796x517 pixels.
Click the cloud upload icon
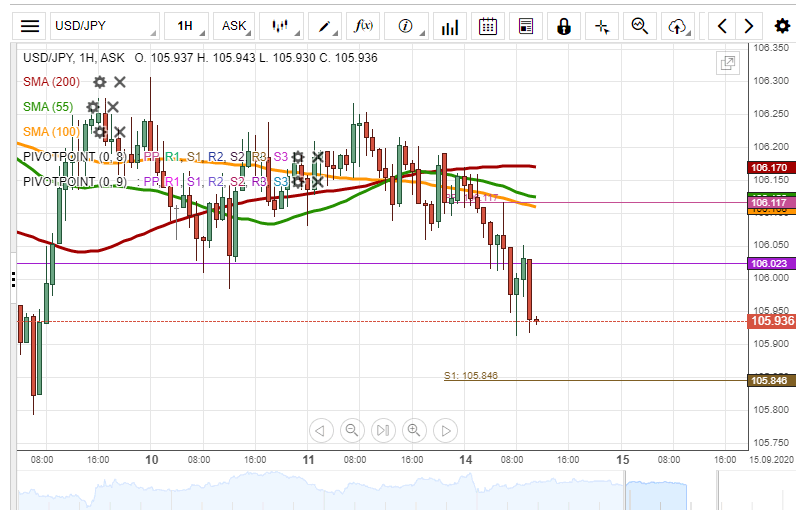click(678, 26)
